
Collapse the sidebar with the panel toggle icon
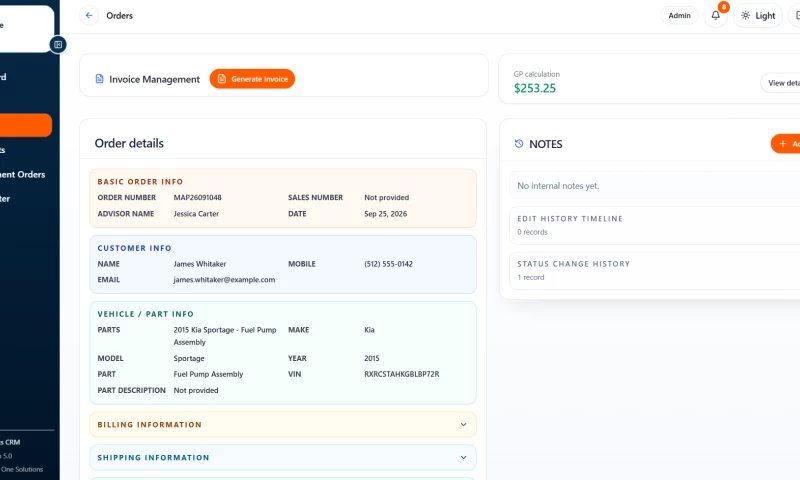58,44
